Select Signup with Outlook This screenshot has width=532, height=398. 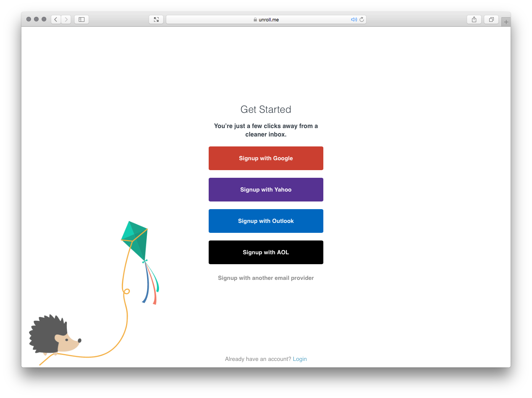tap(266, 221)
